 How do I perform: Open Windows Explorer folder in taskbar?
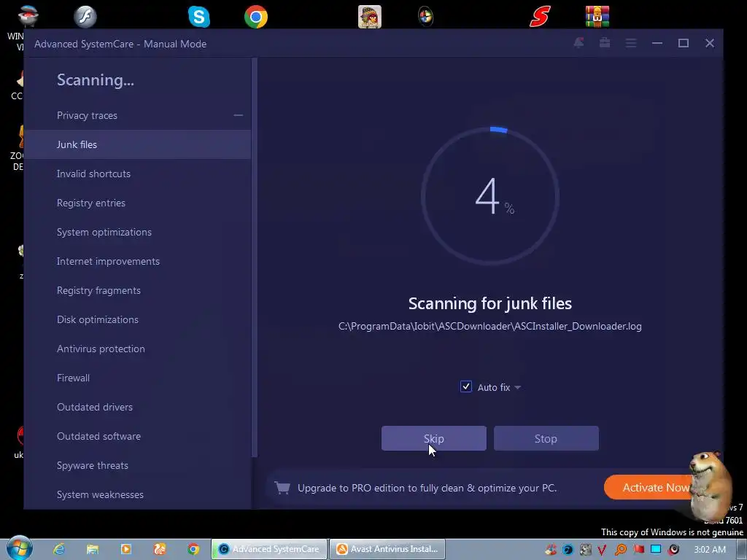point(93,549)
